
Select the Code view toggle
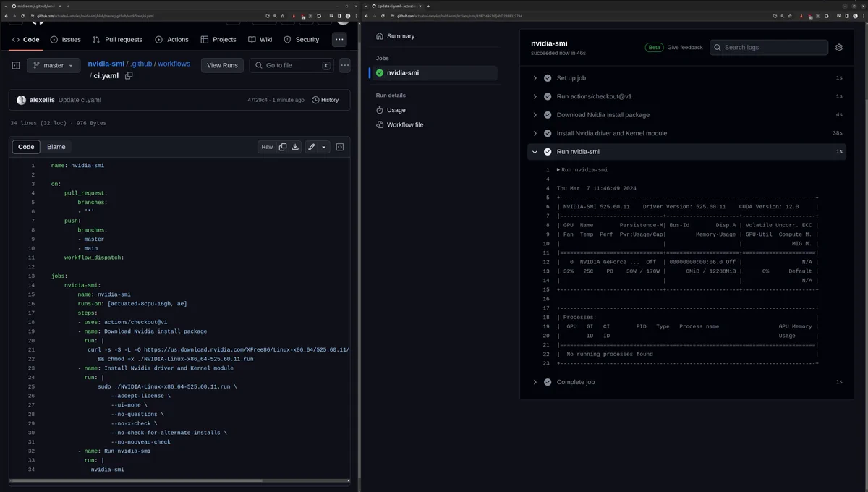coord(26,147)
